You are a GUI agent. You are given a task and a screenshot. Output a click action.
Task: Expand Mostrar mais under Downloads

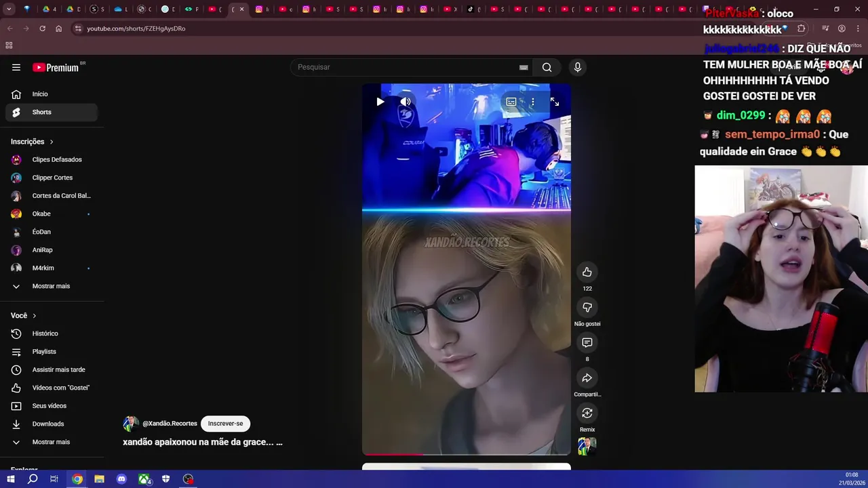pyautogui.click(x=52, y=442)
